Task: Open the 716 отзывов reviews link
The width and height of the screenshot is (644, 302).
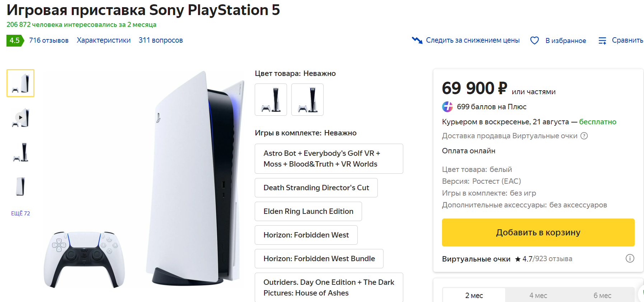Action: coord(49,40)
